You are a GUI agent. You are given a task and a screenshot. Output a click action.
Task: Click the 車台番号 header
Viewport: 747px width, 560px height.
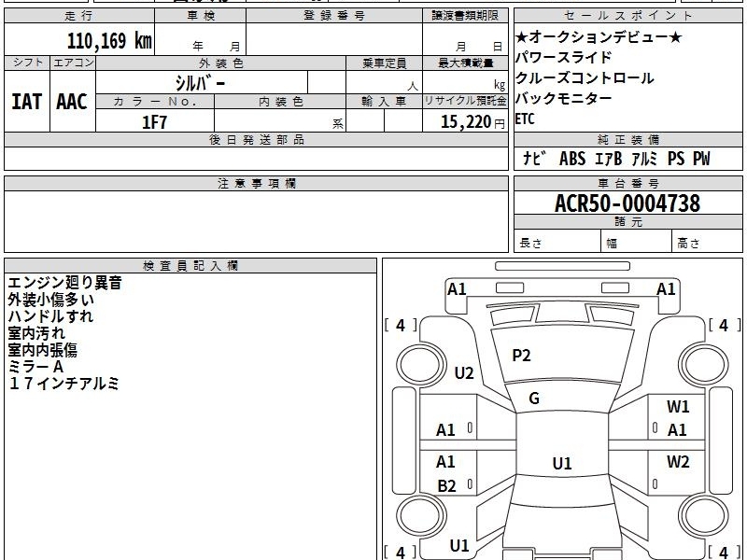pos(627,183)
